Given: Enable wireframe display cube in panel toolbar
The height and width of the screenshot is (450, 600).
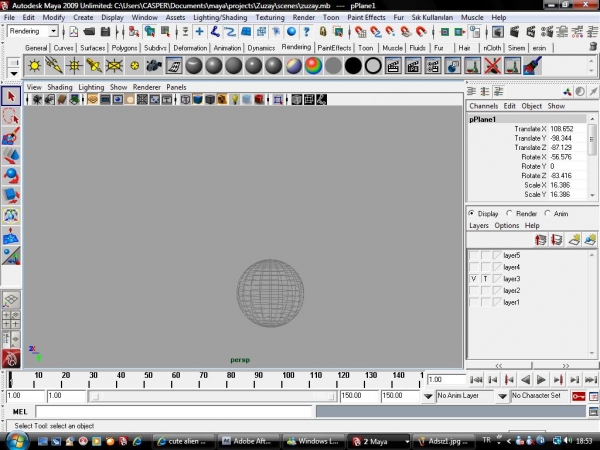Looking at the screenshot, I should click(185, 100).
